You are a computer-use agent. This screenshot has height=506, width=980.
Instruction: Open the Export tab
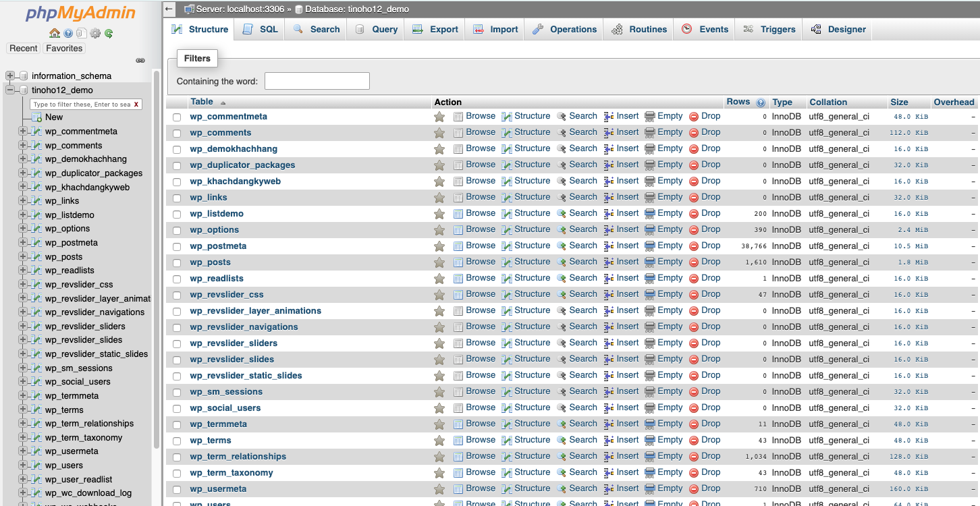(434, 29)
